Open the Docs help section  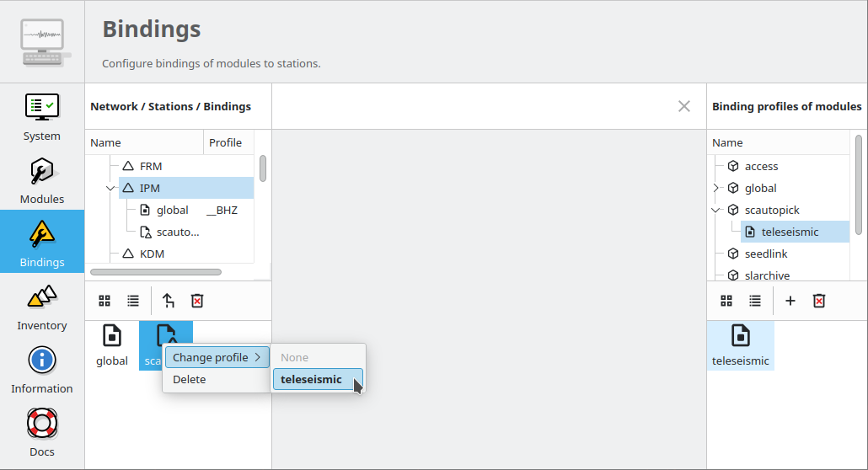[42, 433]
